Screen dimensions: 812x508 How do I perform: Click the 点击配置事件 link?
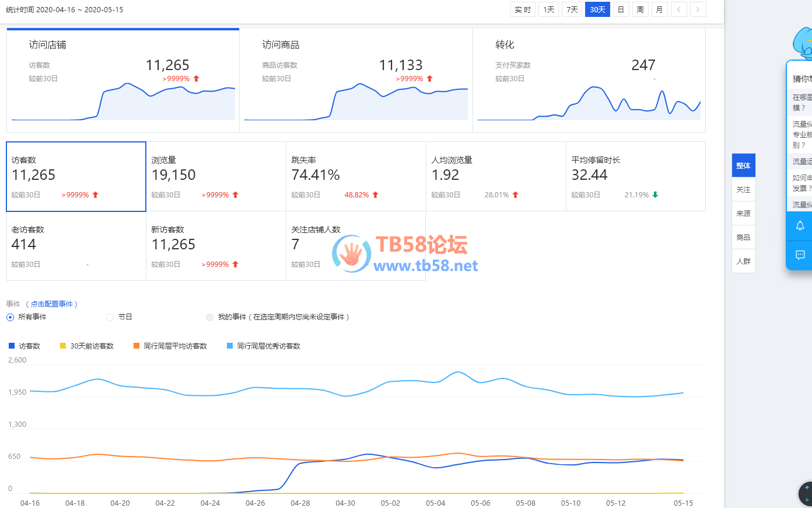(52, 304)
